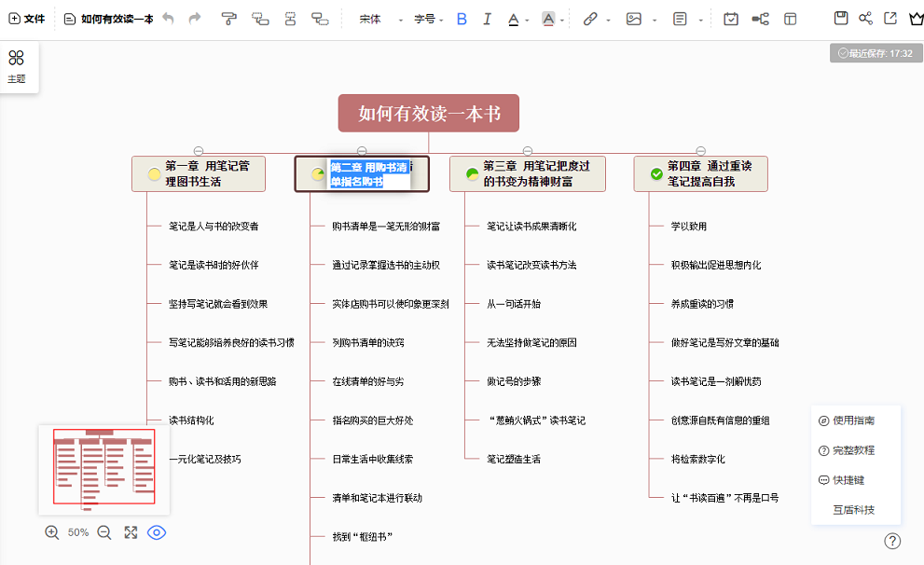Open the 字号 font size dropdown
The image size is (924, 565).
point(429,19)
